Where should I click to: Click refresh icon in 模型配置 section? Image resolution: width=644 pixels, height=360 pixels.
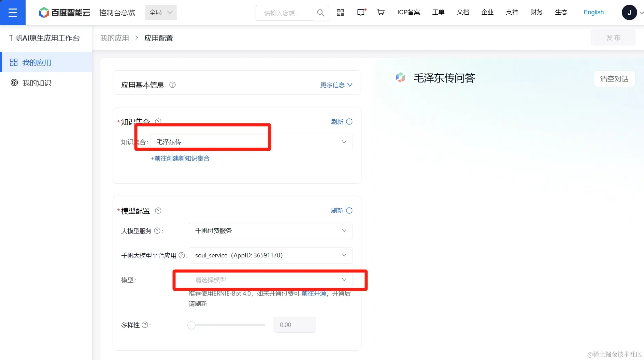[349, 211]
